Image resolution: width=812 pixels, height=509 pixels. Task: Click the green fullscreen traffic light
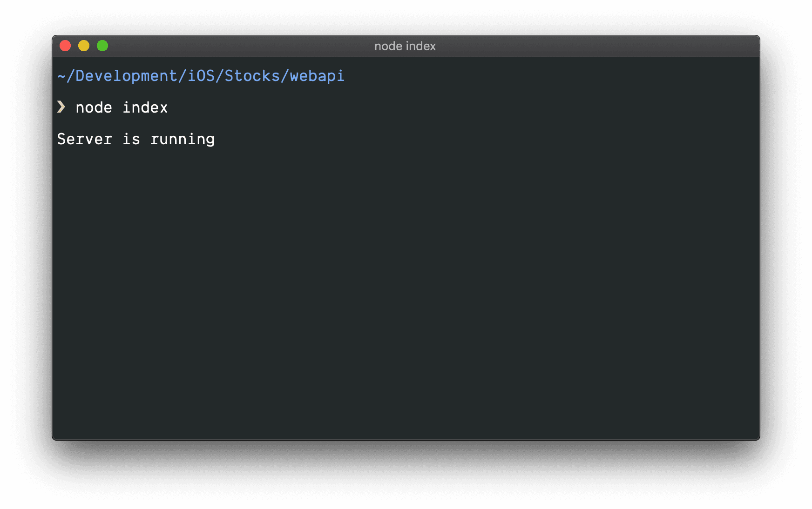[x=102, y=46]
